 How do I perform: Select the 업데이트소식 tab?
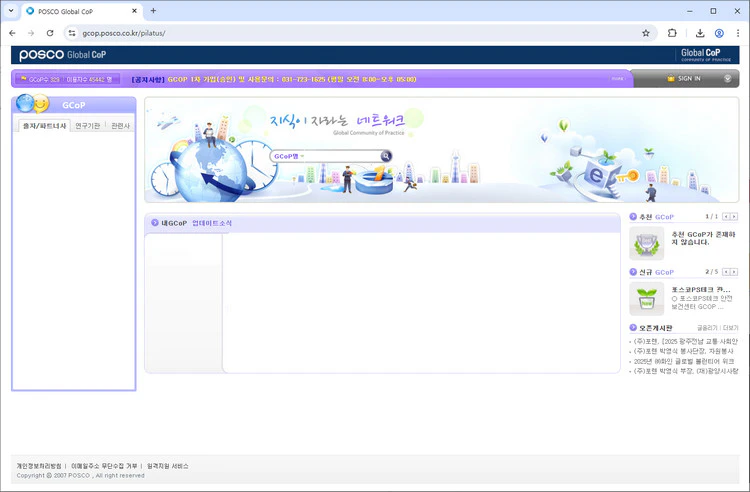(x=212, y=223)
